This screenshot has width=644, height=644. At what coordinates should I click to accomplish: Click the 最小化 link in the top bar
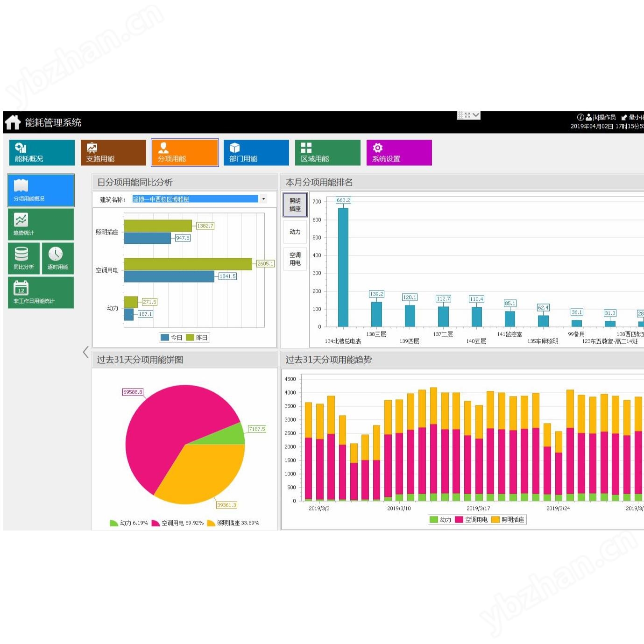tap(635, 117)
